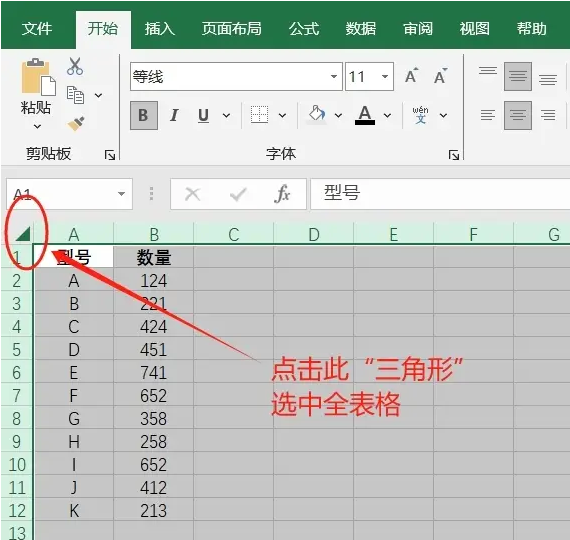This screenshot has width=570, height=540.
Task: Switch to the 视图 tab
Action: pos(475,28)
